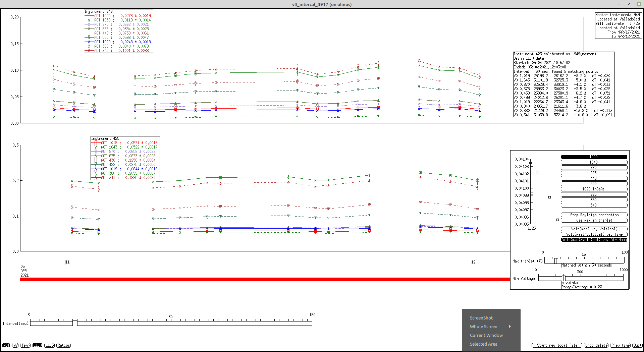Click the Master instrument: 949 text
Viewport: 644px width, 352px height.
pos(618,15)
